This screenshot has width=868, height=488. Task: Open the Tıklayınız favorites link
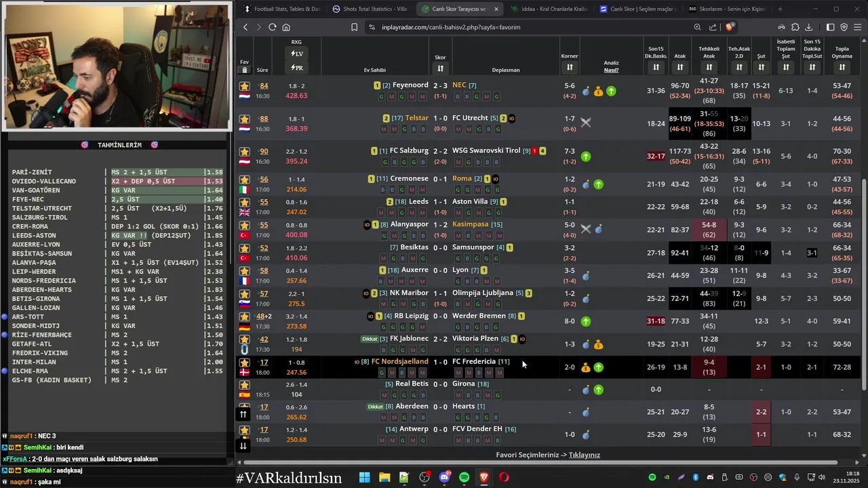[x=585, y=455]
